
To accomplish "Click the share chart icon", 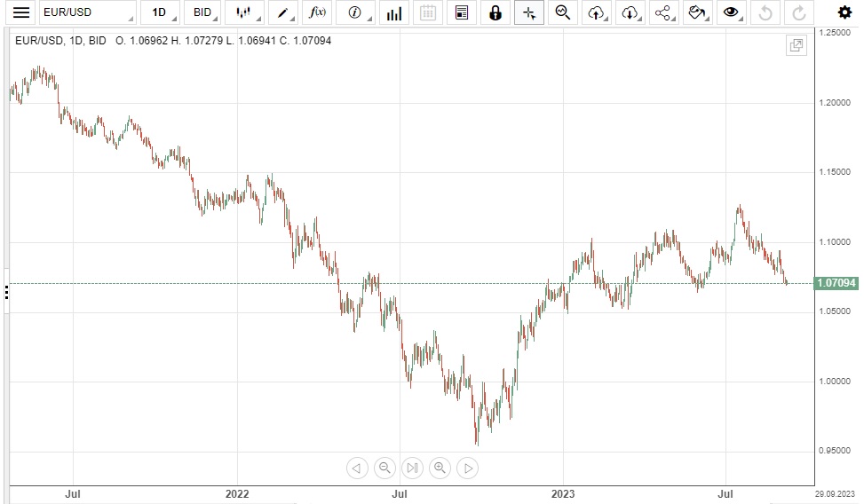I will [662, 12].
